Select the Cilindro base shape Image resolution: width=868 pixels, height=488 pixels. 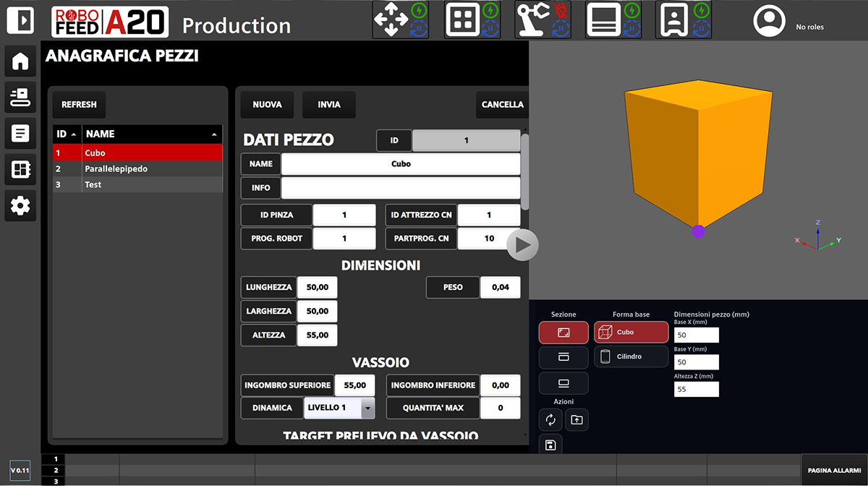pyautogui.click(x=631, y=356)
